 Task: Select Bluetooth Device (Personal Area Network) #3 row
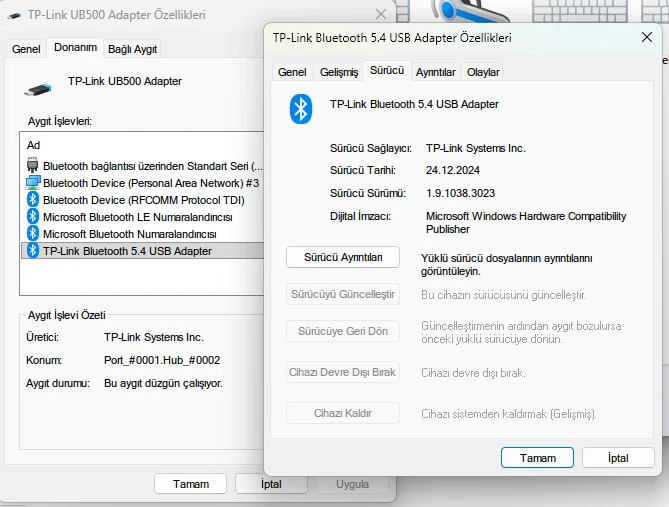tap(143, 183)
